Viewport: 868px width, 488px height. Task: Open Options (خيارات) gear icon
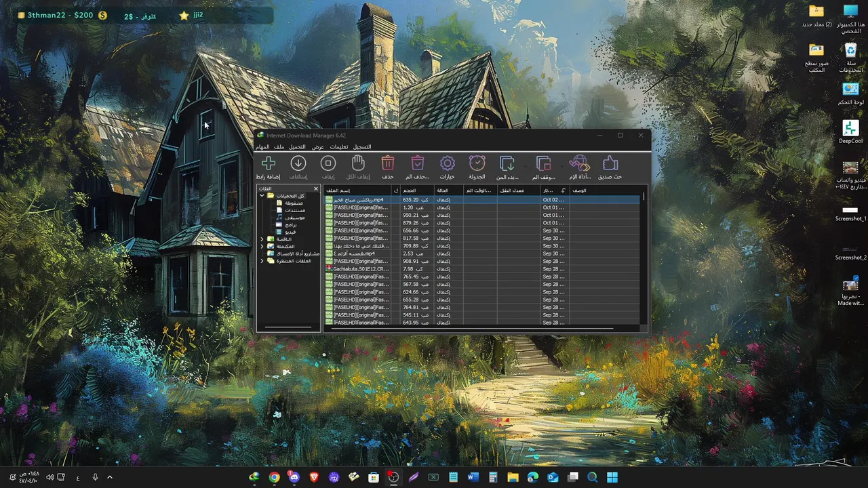(x=448, y=163)
